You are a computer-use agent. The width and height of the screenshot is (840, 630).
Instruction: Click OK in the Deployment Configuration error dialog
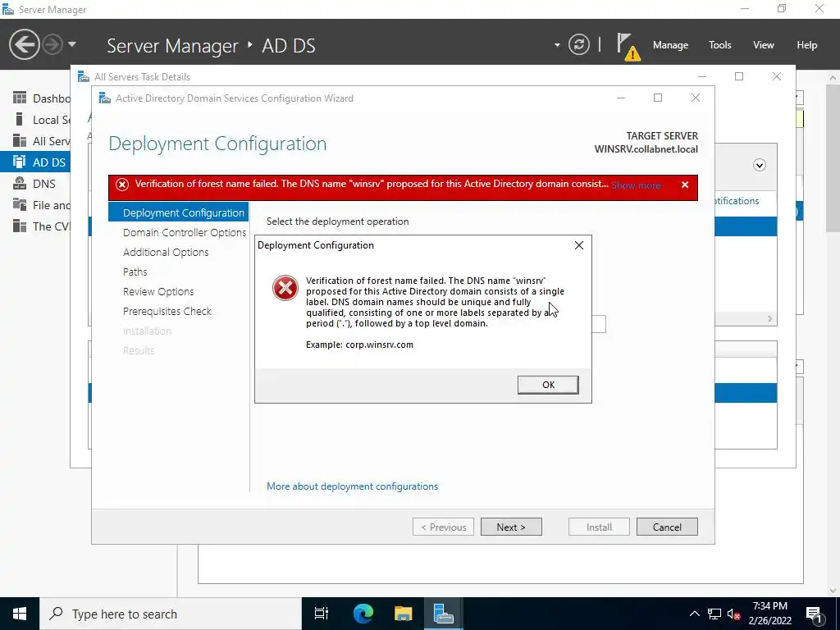point(547,385)
